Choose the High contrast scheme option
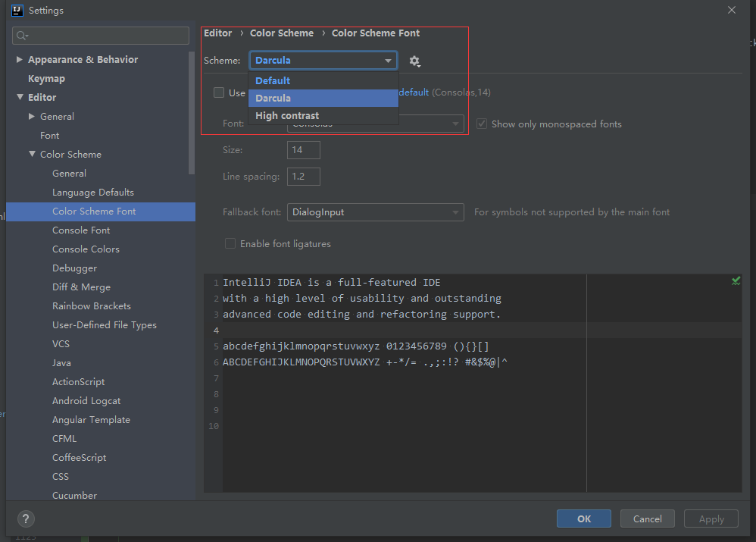 point(287,116)
